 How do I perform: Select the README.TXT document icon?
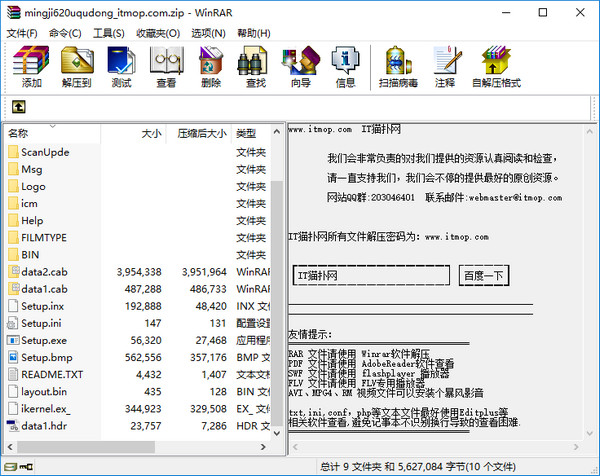click(x=13, y=374)
